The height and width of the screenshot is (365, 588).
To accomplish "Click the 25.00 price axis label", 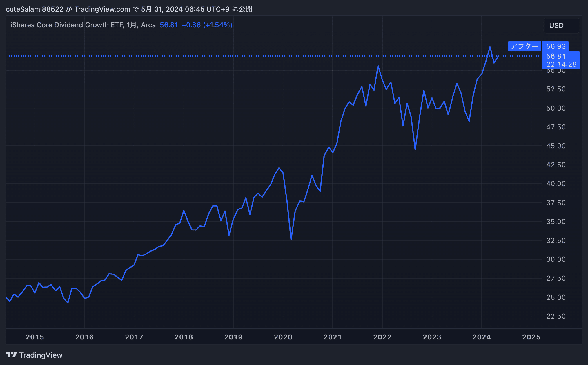I will (x=556, y=297).
